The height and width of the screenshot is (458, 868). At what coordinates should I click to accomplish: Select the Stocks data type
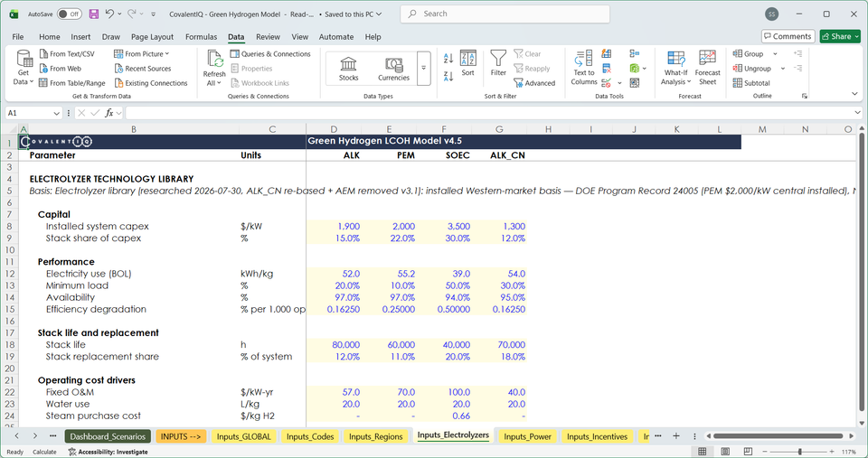tap(348, 69)
